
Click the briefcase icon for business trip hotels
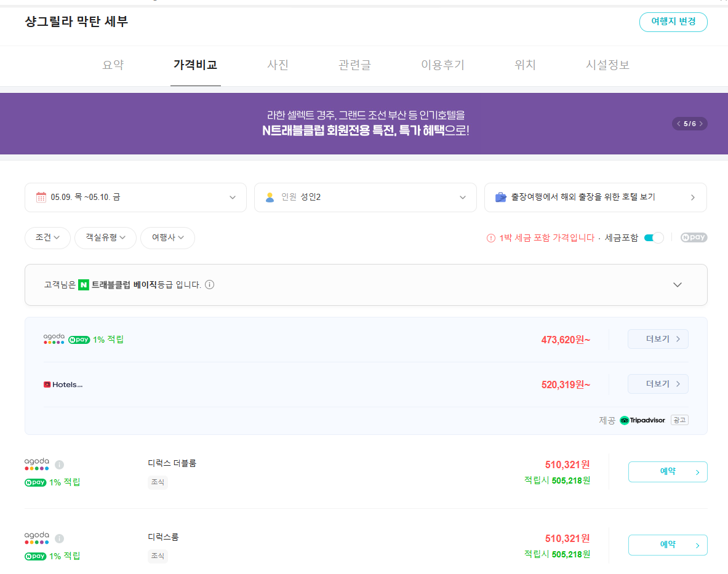pos(500,197)
